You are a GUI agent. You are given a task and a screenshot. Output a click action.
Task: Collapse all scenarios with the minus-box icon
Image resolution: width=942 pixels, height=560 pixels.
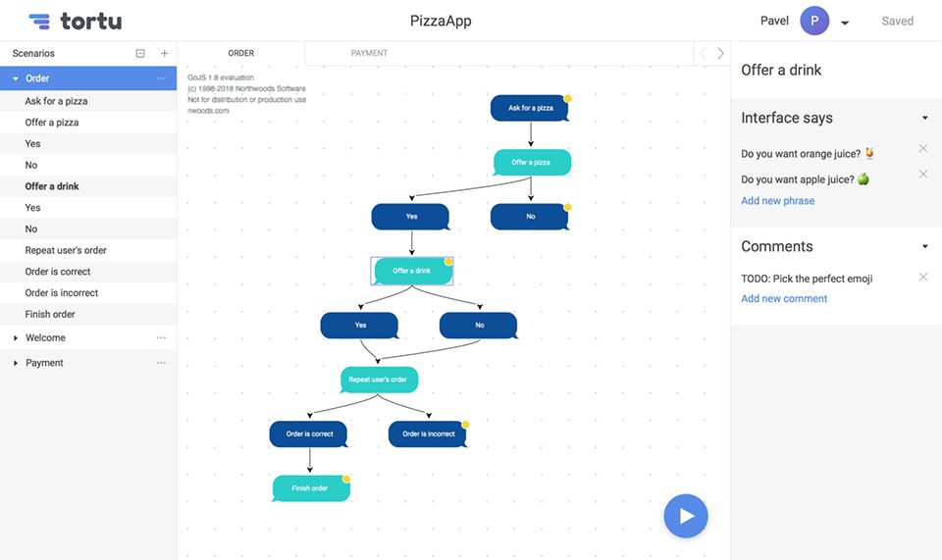coord(140,53)
